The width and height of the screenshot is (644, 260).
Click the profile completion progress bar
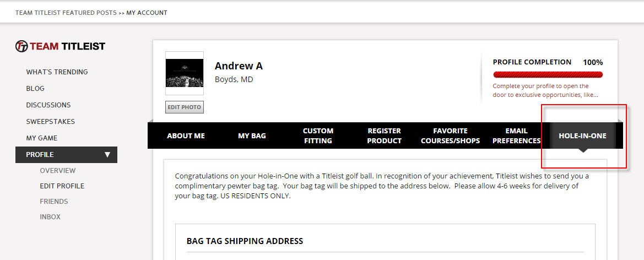pyautogui.click(x=548, y=74)
